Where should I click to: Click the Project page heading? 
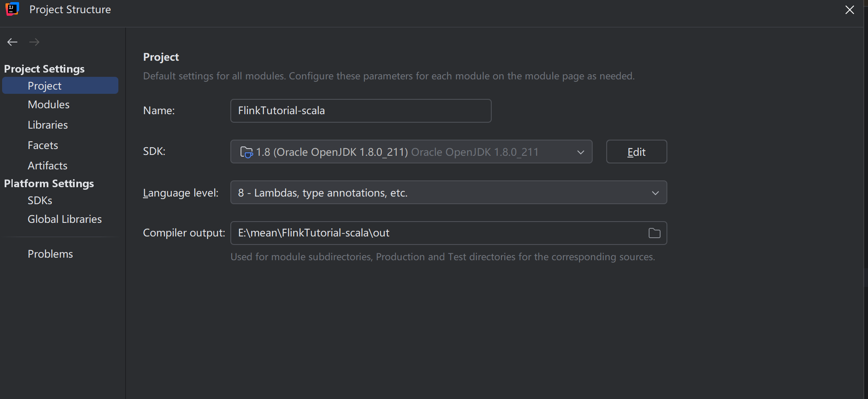161,57
